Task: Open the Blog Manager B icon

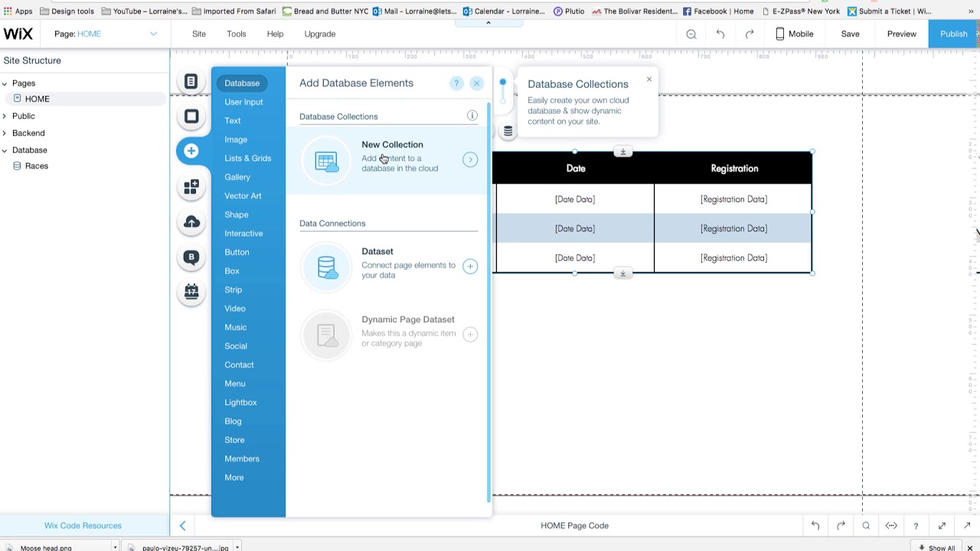Action: [x=191, y=257]
